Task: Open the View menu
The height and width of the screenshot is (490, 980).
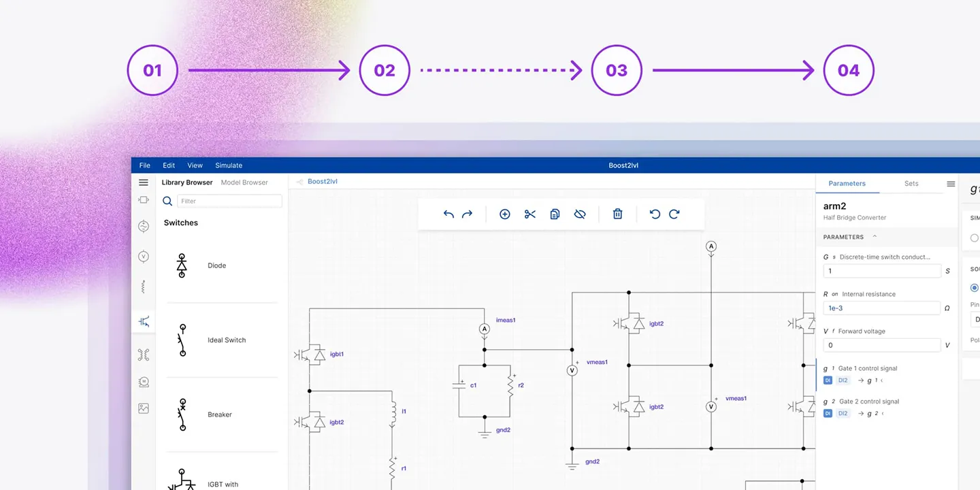Action: (x=195, y=165)
